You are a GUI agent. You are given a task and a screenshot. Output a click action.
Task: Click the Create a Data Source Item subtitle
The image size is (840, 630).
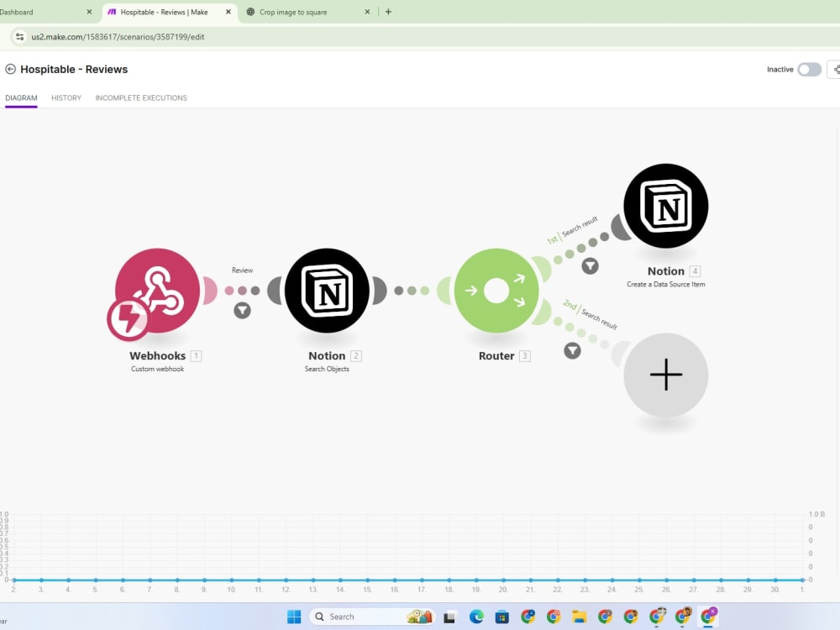(666, 285)
